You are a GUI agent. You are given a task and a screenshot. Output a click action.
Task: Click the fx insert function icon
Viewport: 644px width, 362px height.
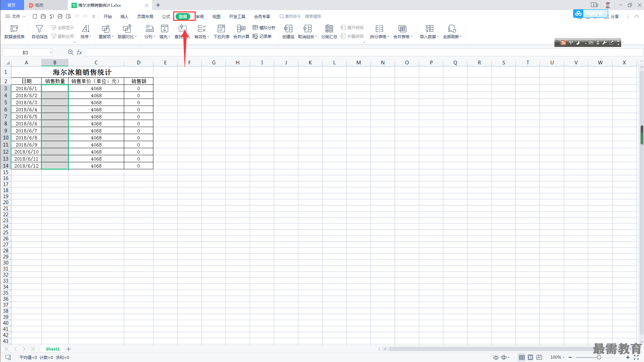pyautogui.click(x=80, y=52)
